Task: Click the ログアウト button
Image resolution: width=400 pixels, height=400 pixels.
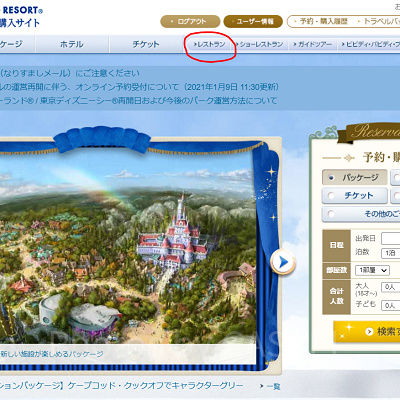Action: 190,22
